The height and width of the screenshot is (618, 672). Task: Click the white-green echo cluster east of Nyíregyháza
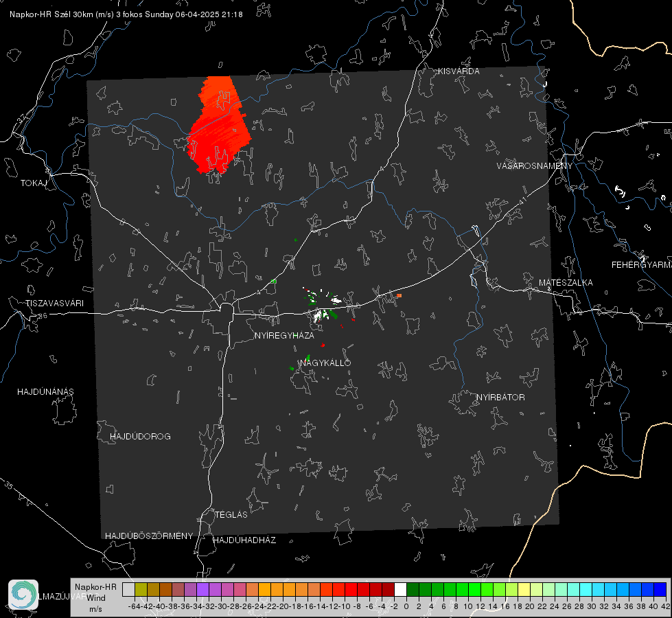(x=323, y=306)
